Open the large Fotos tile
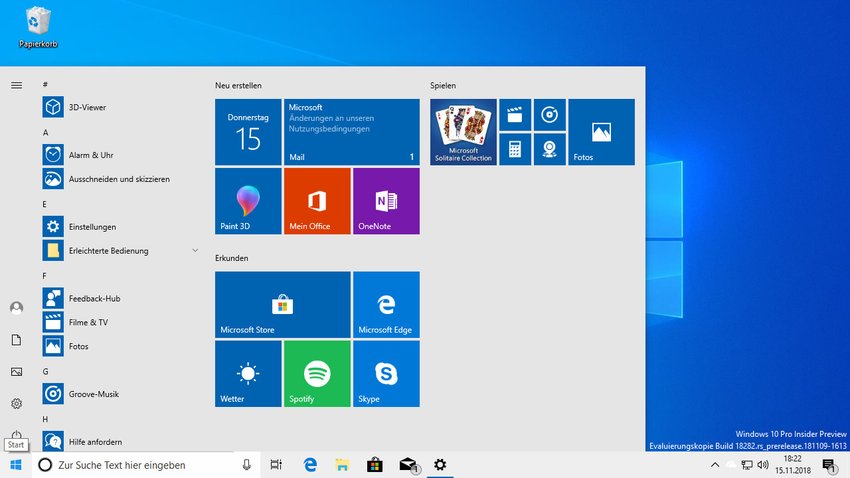850x478 pixels. (x=602, y=132)
